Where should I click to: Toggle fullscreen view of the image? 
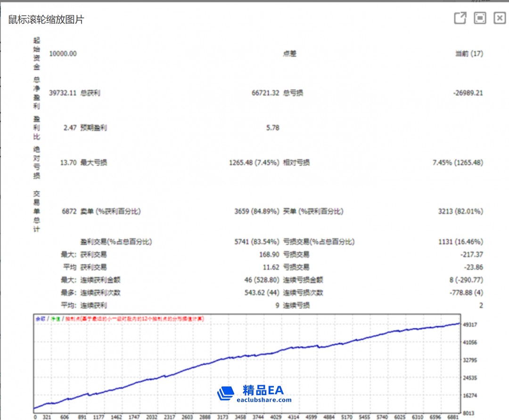pyautogui.click(x=480, y=18)
